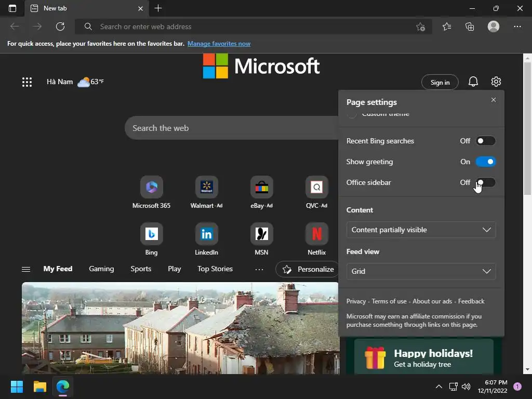The width and height of the screenshot is (532, 399).
Task: Click the Personalize button
Action: pos(308,269)
